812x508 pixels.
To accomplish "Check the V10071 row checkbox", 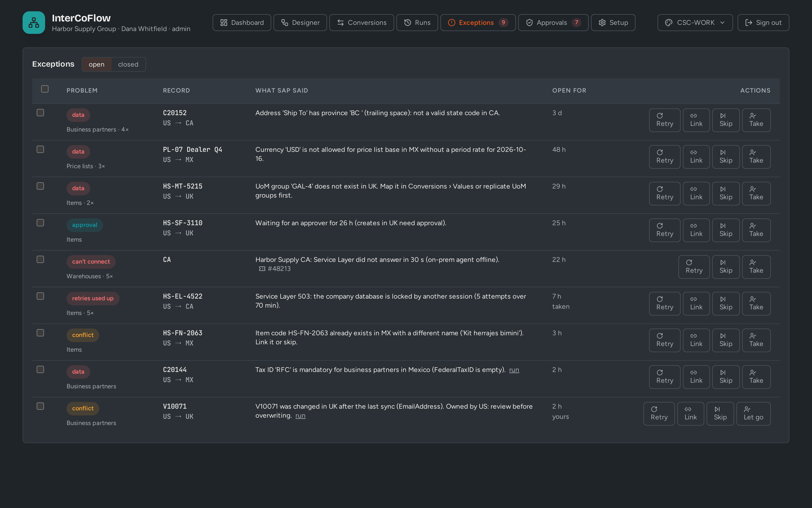I will [x=40, y=406].
